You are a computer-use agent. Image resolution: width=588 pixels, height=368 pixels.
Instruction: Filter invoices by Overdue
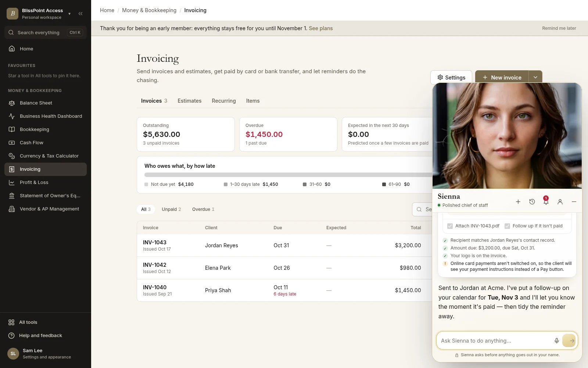click(203, 209)
